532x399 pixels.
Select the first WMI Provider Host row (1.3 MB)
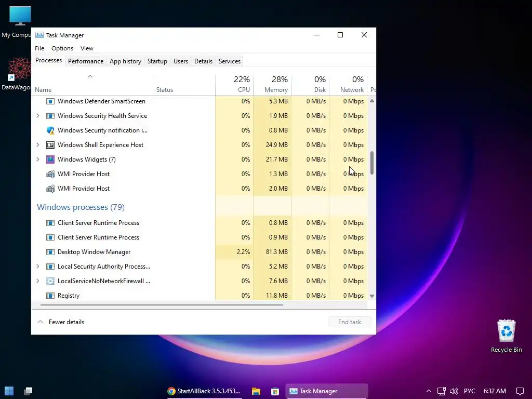199,174
